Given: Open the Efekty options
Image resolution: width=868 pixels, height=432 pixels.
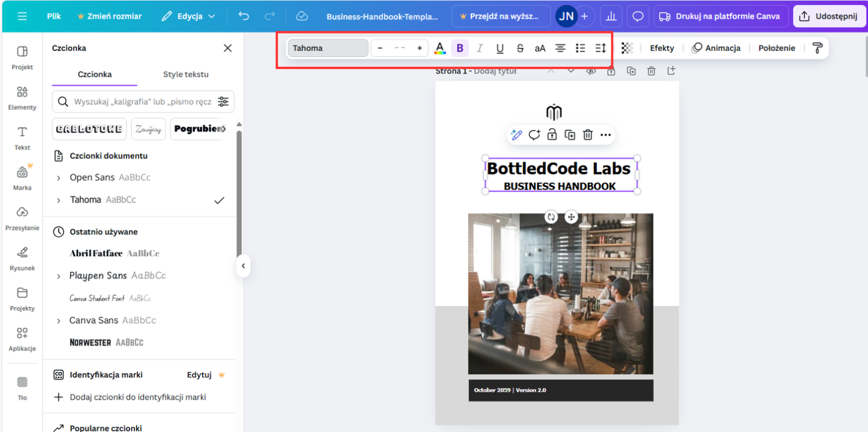Looking at the screenshot, I should tap(662, 48).
